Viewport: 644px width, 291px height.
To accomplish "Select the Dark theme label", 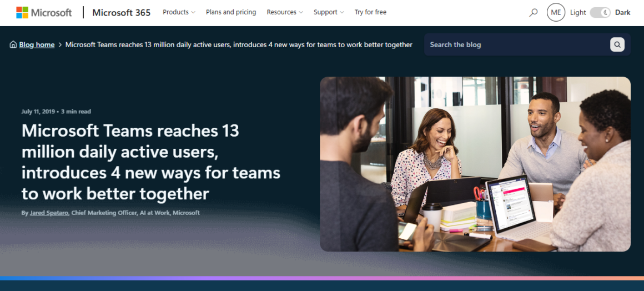I will point(623,12).
